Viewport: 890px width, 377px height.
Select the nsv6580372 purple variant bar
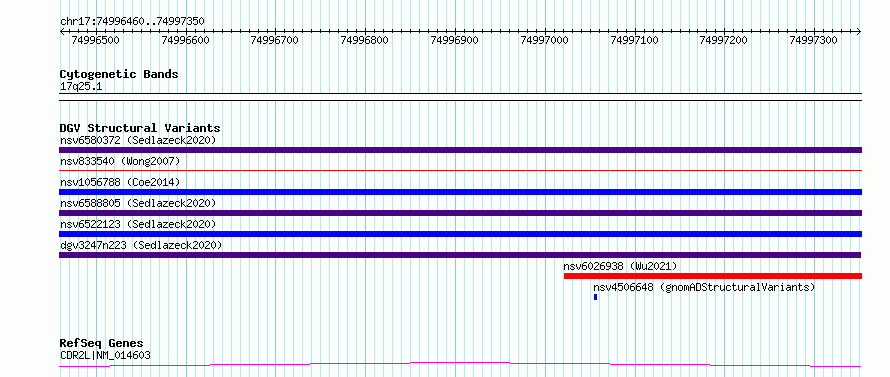[x=460, y=150]
